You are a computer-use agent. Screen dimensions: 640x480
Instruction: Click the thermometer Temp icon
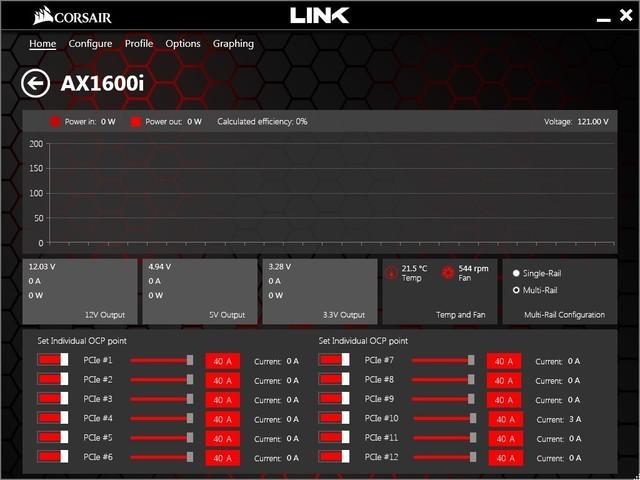point(391,273)
